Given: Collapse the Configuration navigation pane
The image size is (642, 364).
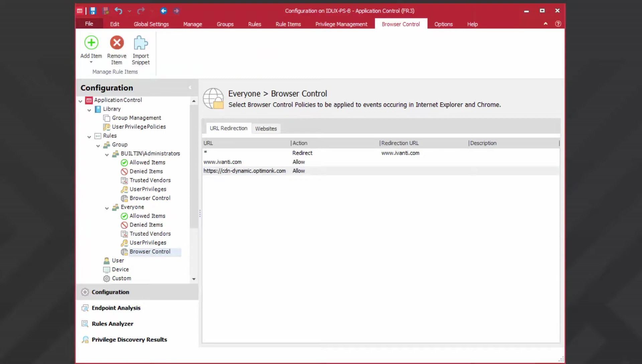Looking at the screenshot, I should point(190,87).
